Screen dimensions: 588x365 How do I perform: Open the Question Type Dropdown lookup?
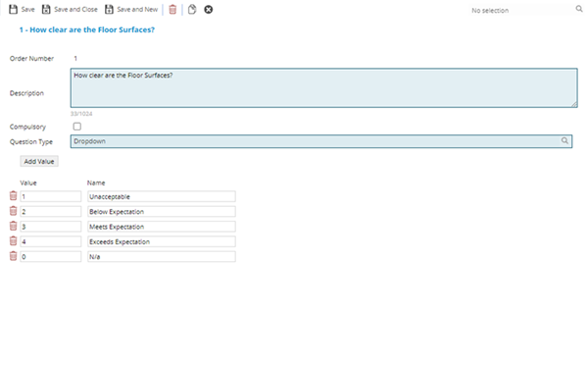click(564, 141)
